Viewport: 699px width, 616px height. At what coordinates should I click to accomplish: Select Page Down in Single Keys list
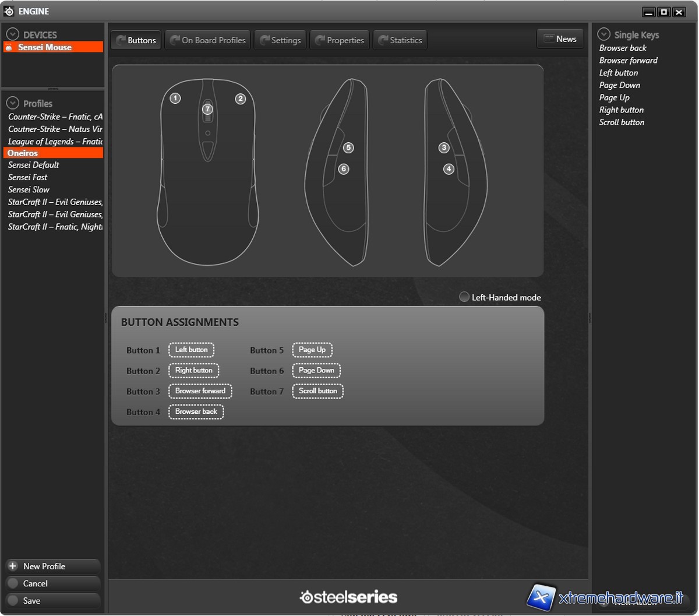[619, 85]
